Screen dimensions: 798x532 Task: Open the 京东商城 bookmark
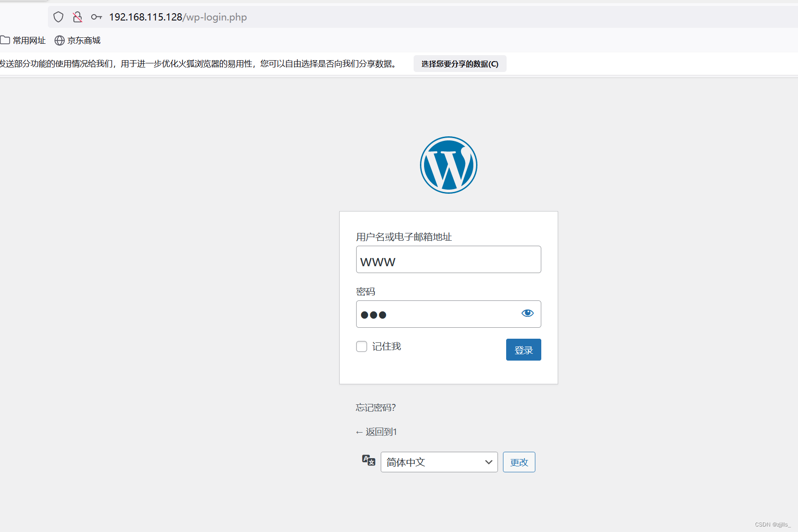tap(84, 41)
